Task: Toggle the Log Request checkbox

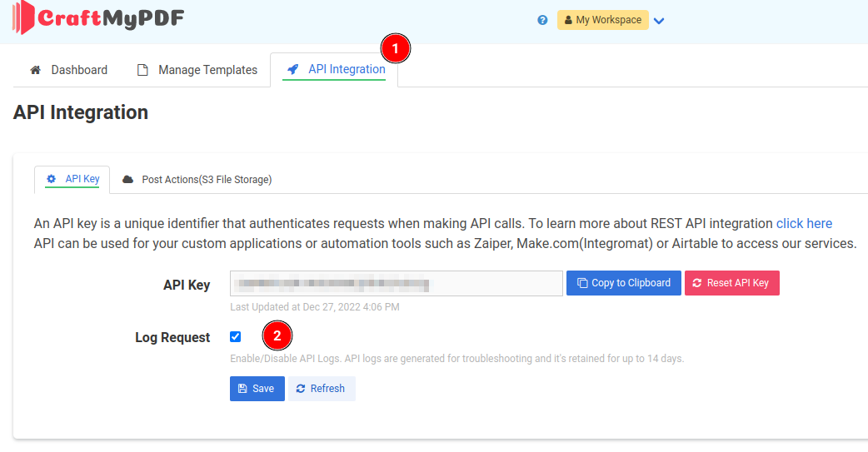Action: tap(236, 337)
